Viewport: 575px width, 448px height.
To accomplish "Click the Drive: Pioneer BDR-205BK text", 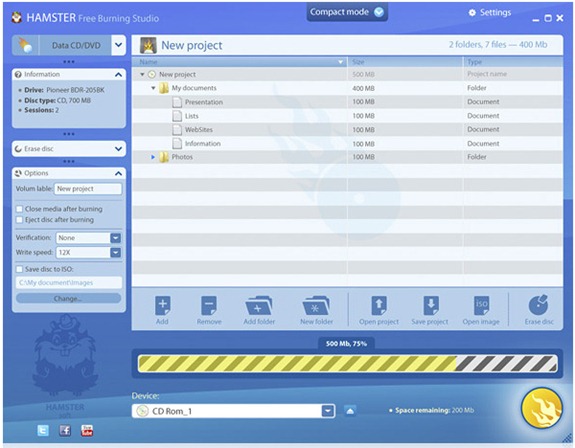I will click(x=64, y=90).
